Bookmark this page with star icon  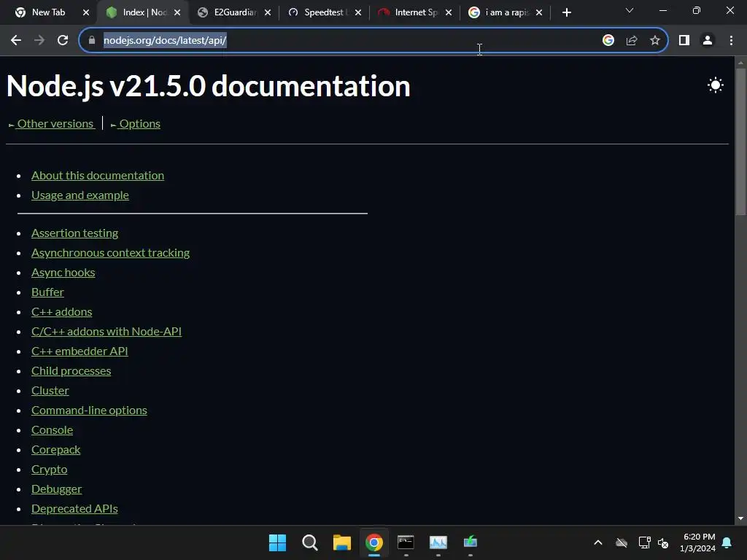(655, 41)
